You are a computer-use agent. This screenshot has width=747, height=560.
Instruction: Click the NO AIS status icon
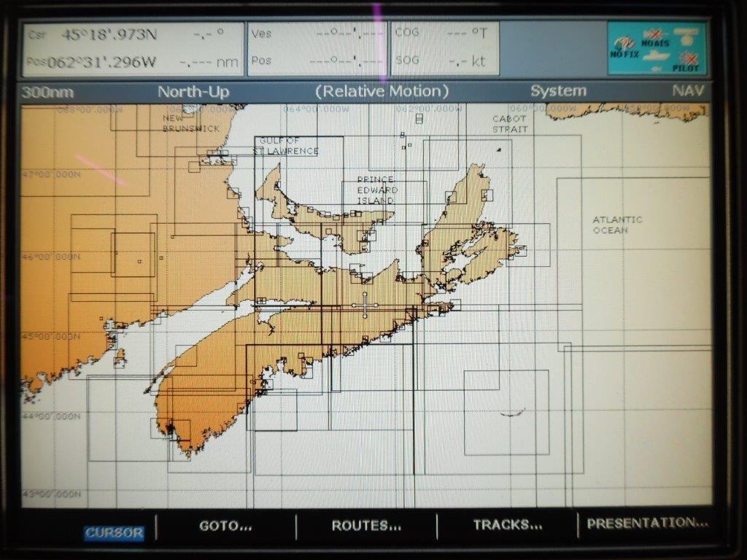point(655,34)
